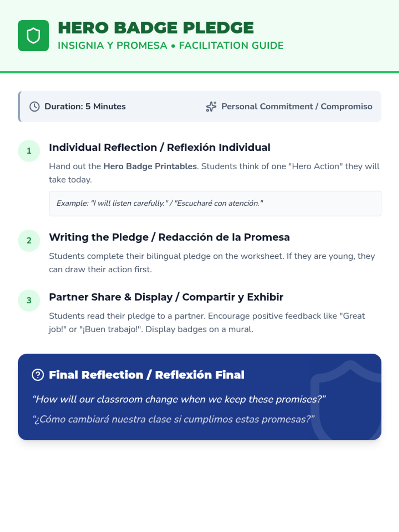Click the Individual Reflection heading

tap(160, 147)
